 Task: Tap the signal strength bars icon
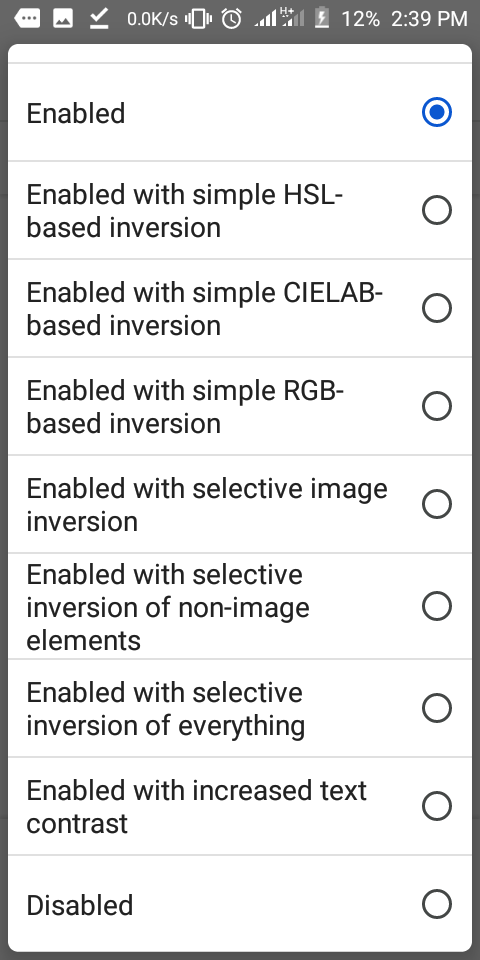[266, 19]
